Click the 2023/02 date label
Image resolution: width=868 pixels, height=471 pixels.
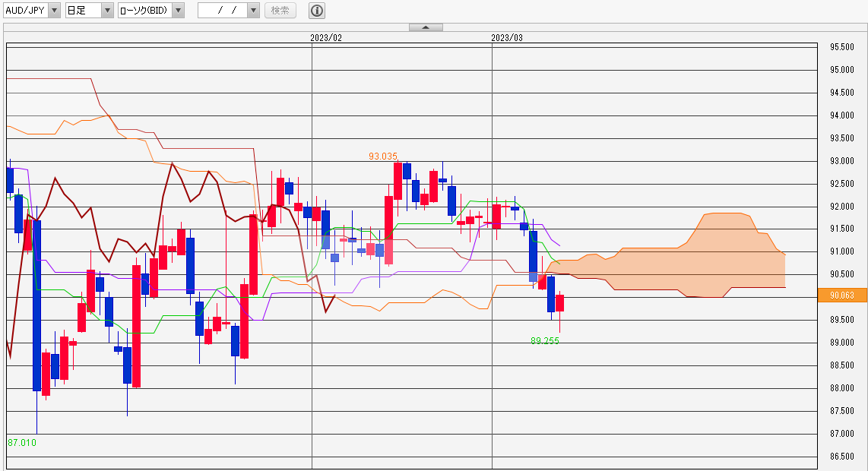326,38
